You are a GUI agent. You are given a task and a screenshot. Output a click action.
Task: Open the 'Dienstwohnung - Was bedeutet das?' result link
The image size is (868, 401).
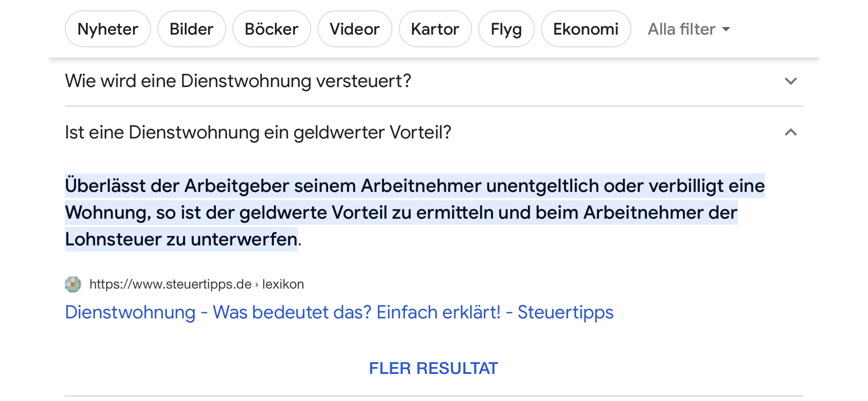[339, 312]
